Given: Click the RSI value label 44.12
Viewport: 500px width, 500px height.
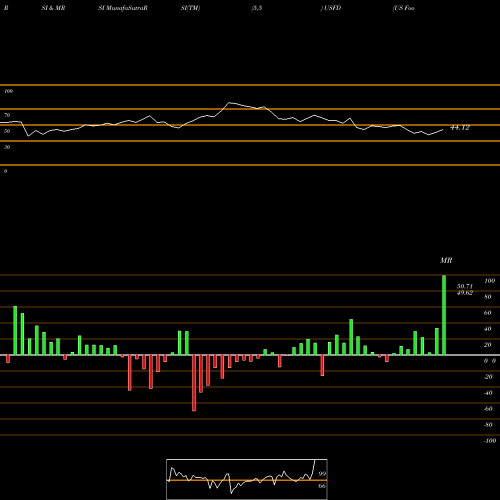Looking at the screenshot, I should click(x=460, y=128).
